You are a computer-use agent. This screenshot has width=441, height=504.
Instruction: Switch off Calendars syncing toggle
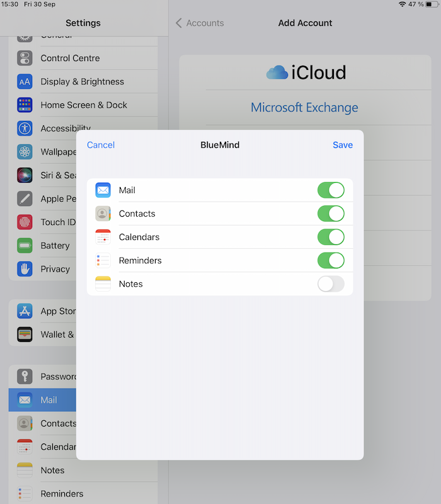click(x=331, y=237)
